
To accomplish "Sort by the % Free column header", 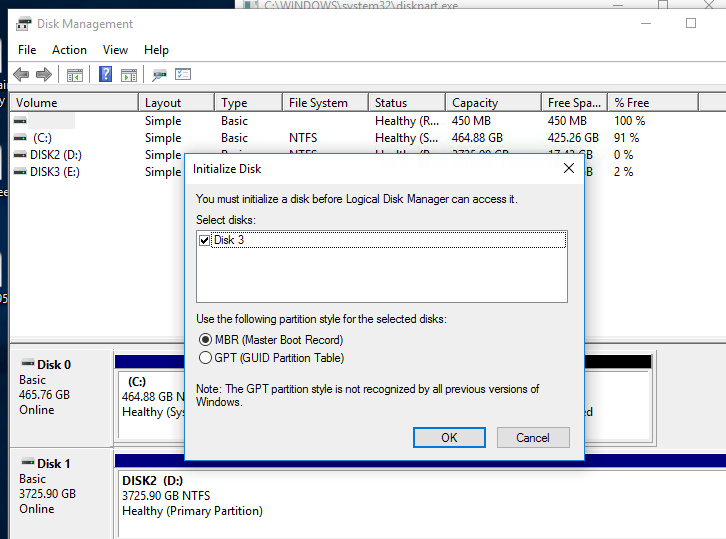I will 653,102.
